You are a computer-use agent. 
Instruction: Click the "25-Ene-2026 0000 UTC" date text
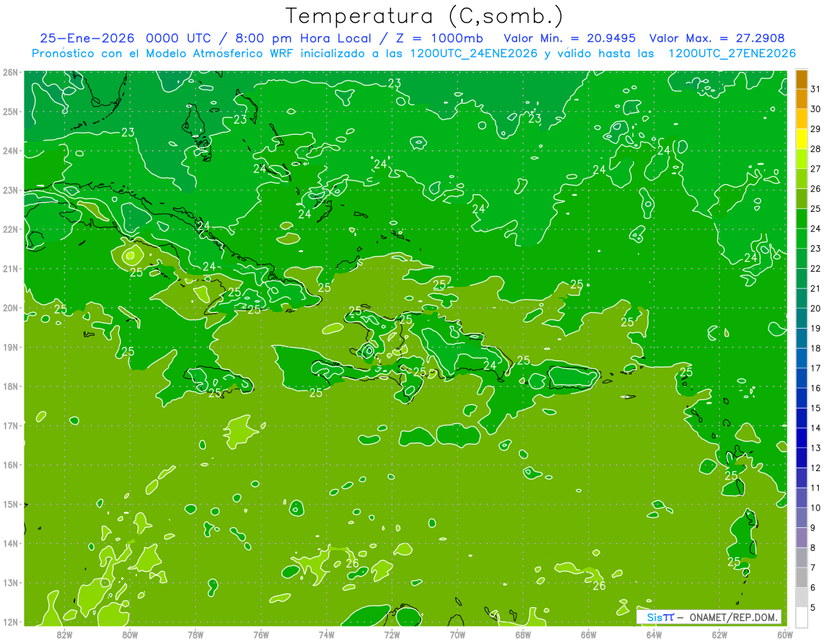tap(125, 38)
